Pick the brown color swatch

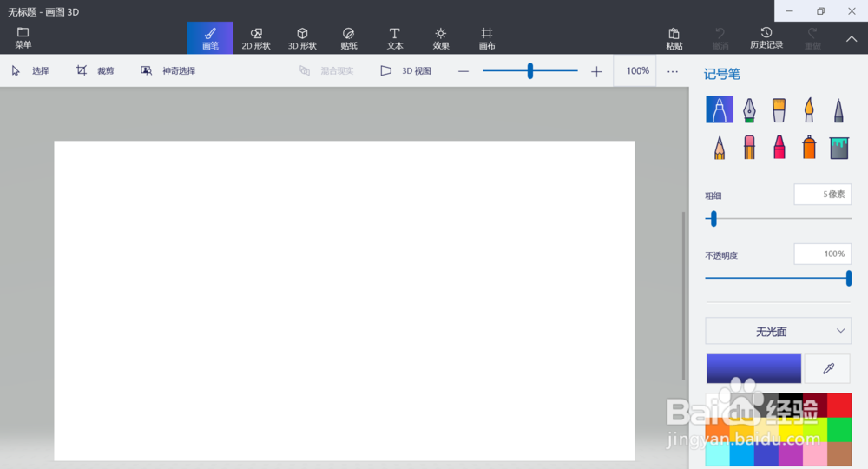pos(839,454)
